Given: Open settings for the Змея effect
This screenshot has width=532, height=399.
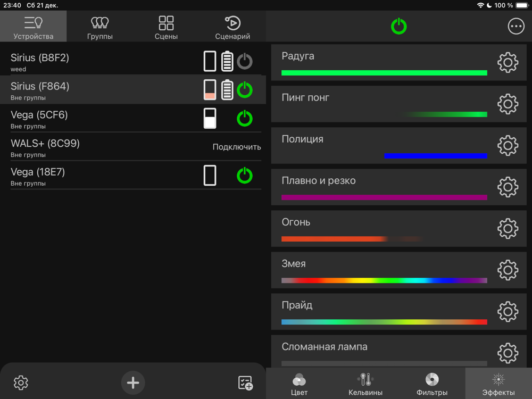Looking at the screenshot, I should click(x=508, y=270).
